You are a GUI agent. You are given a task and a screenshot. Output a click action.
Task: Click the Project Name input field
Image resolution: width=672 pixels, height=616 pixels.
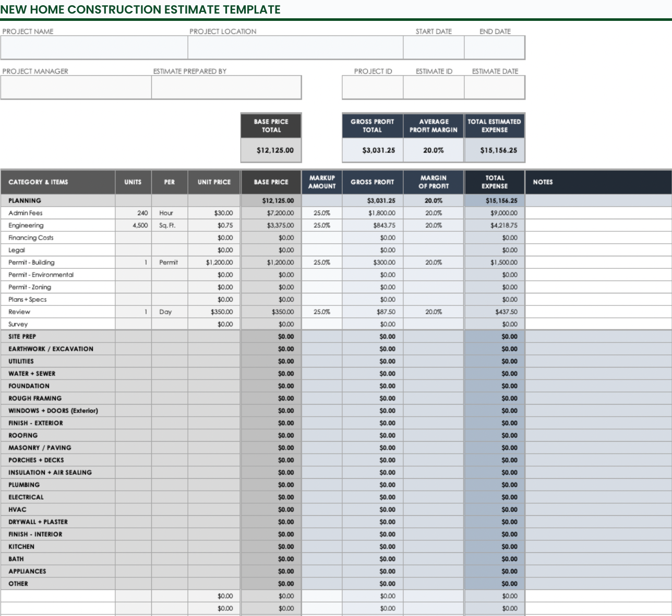(x=94, y=48)
